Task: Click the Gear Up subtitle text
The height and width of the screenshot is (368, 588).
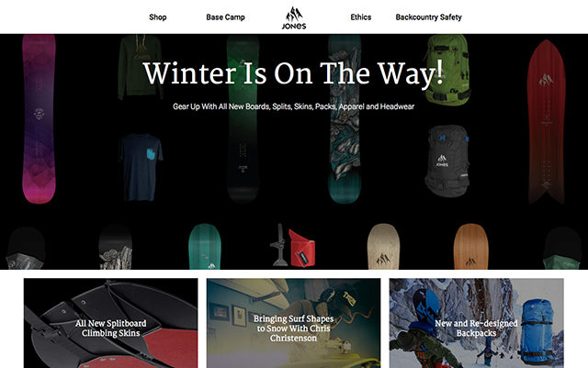Action: [294, 106]
